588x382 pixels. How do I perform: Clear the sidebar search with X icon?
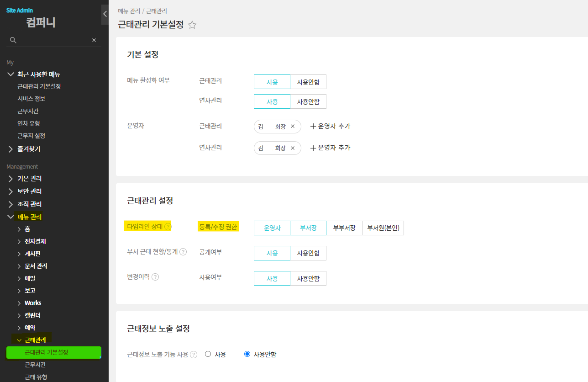[94, 40]
